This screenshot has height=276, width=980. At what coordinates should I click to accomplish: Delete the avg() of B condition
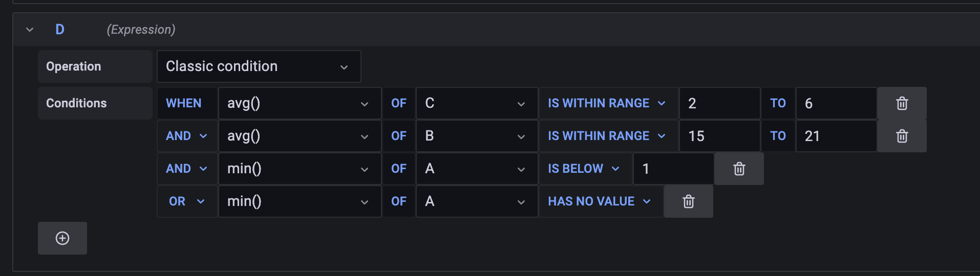coord(902,136)
